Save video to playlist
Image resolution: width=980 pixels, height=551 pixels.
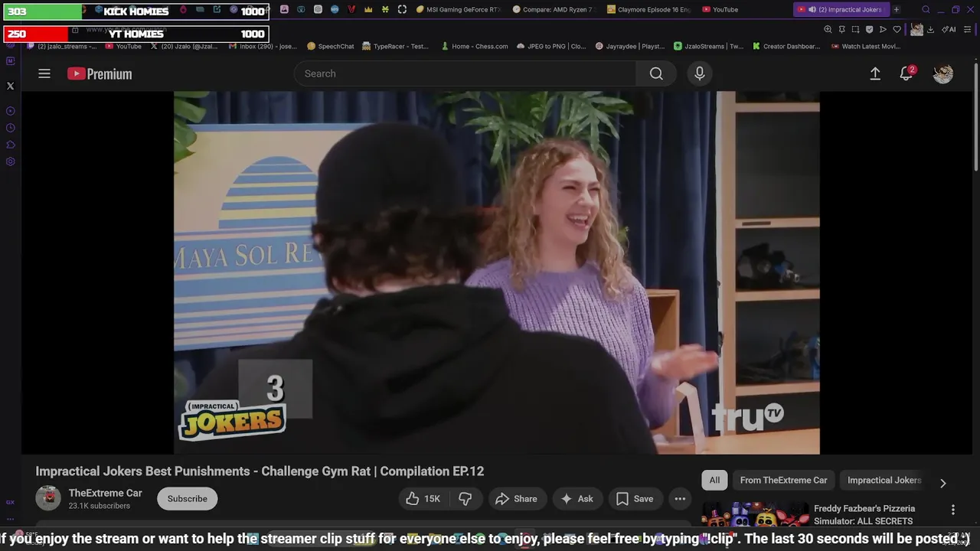(635, 499)
